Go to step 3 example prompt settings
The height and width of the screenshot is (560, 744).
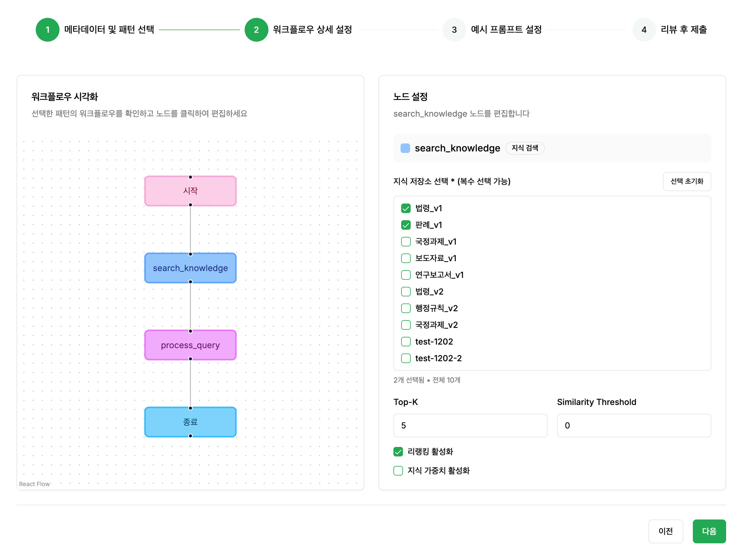(x=454, y=29)
